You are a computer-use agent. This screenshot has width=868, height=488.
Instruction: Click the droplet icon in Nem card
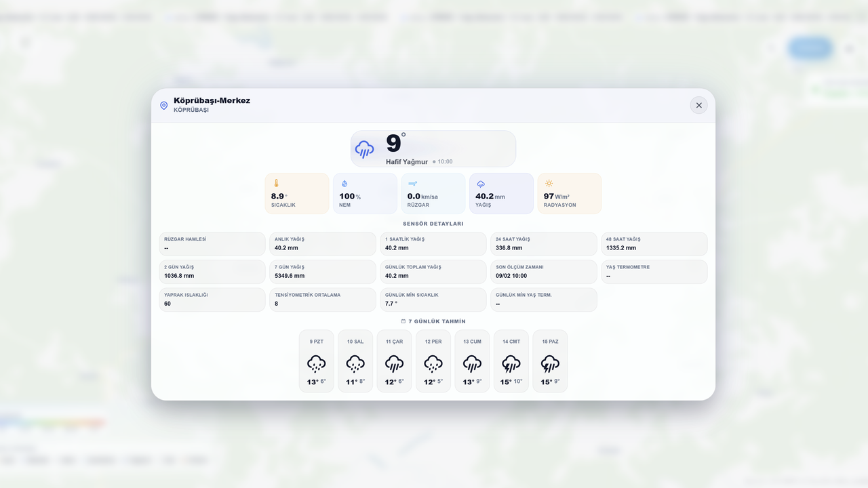(344, 184)
